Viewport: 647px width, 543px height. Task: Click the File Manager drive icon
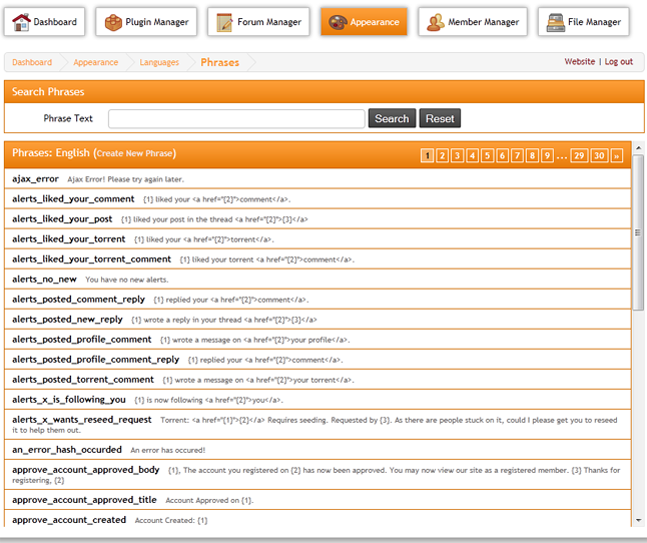click(x=555, y=22)
